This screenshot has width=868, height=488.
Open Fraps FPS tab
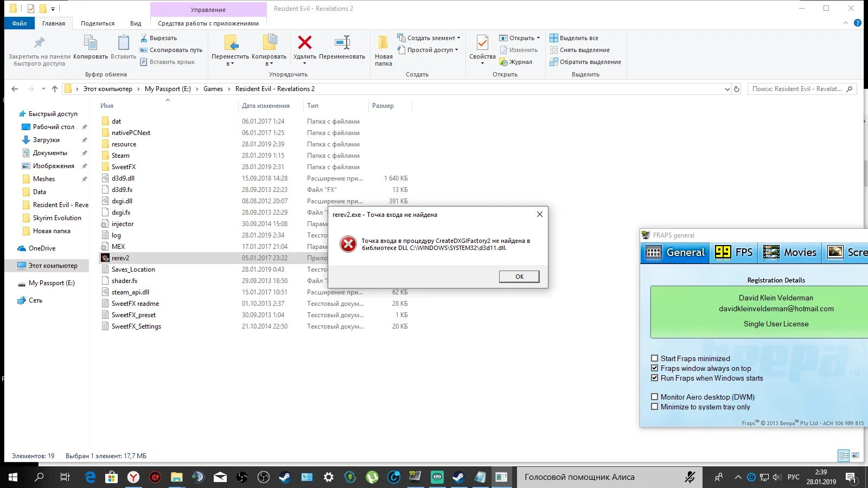(x=734, y=253)
